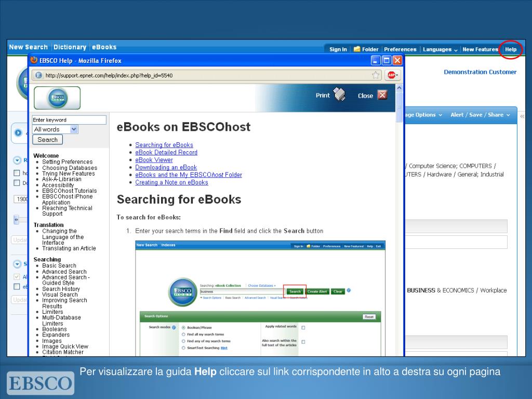Open Search History help topic
Image resolution: width=532 pixels, height=399 pixels.
61,289
